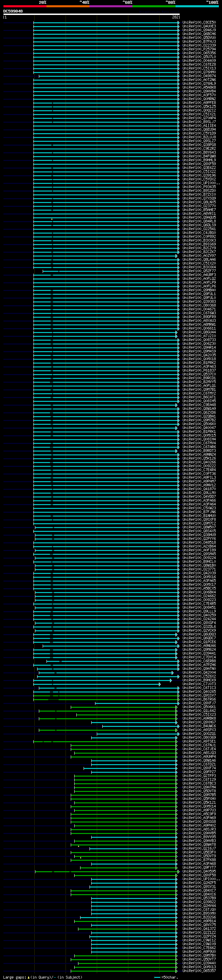Select the UniRef100_B9HCK9 label
222x980 pixels.
[x=199, y=680]
